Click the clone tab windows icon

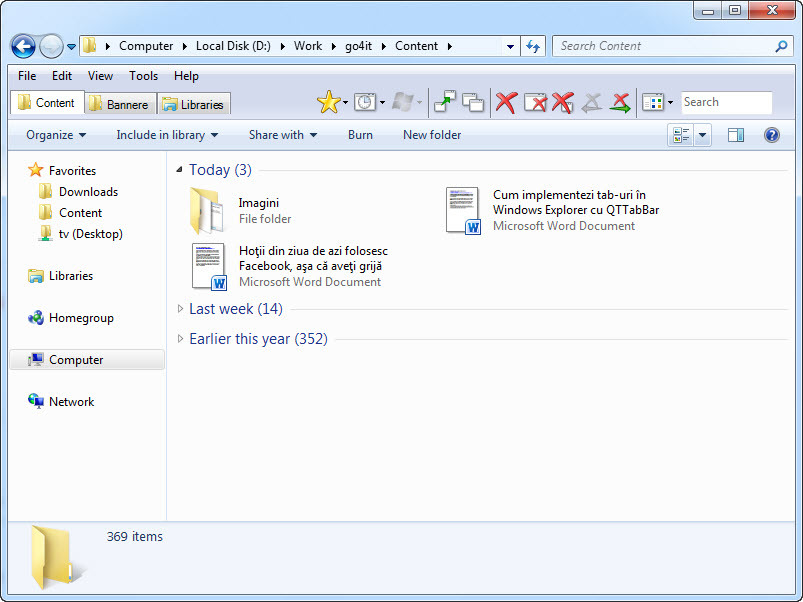(473, 102)
